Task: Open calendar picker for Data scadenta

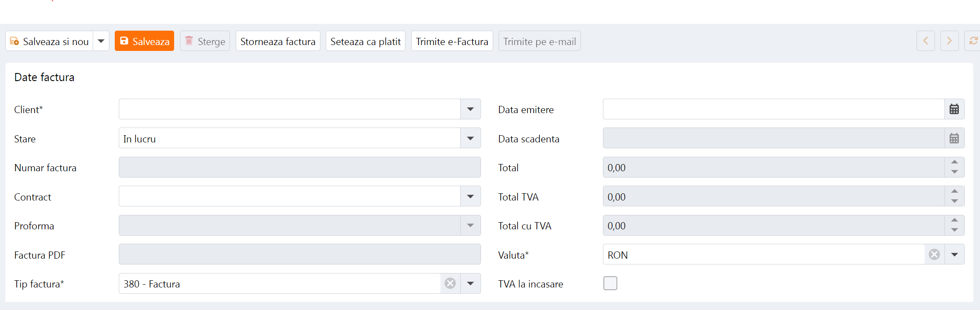Action: [954, 138]
